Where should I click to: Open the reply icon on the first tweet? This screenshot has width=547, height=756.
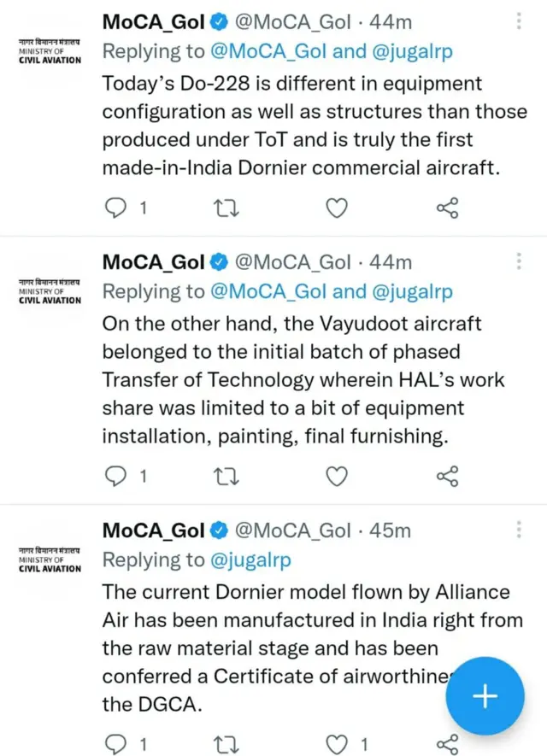point(116,208)
